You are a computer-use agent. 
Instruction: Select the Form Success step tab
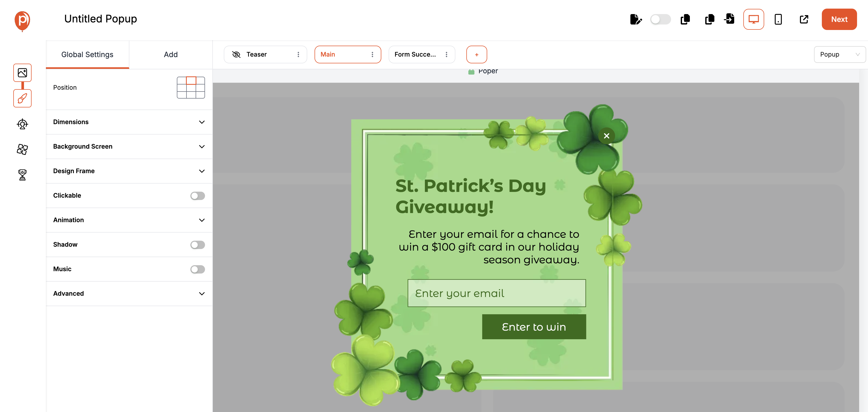415,54
